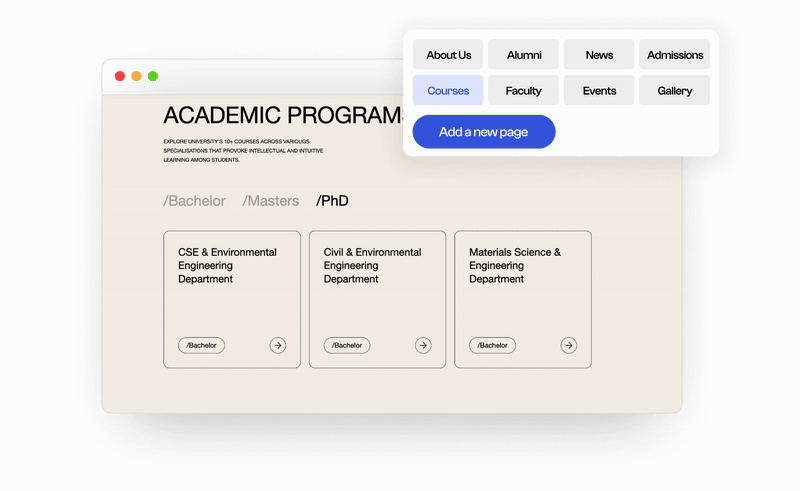The width and height of the screenshot is (800, 491).
Task: Select /Bachelor tag on Materials Science card
Action: [x=492, y=346]
